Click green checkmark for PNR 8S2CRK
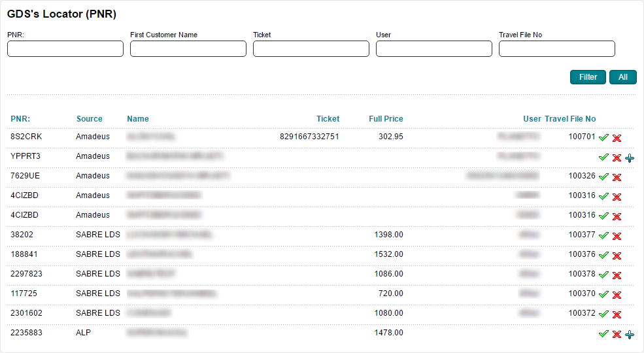Screen dimensions: 644x353 [603, 138]
